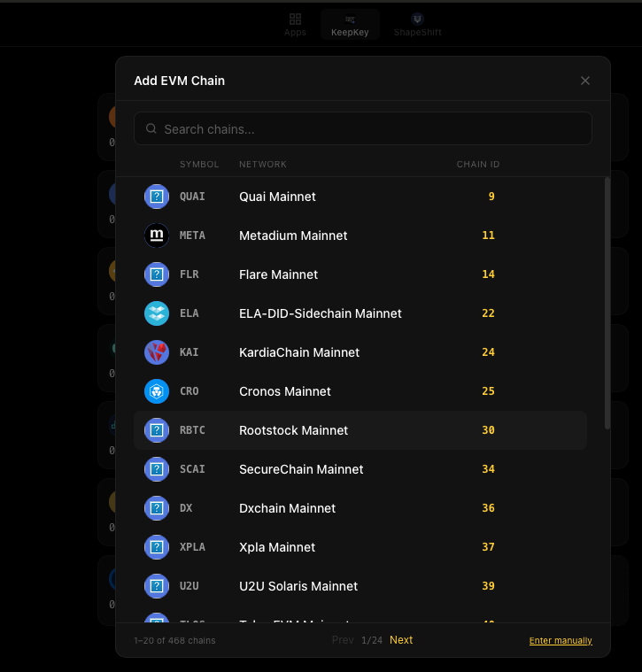The width and height of the screenshot is (642, 672).
Task: Click the Dxchain Mainnet chain icon
Action: coord(157,508)
